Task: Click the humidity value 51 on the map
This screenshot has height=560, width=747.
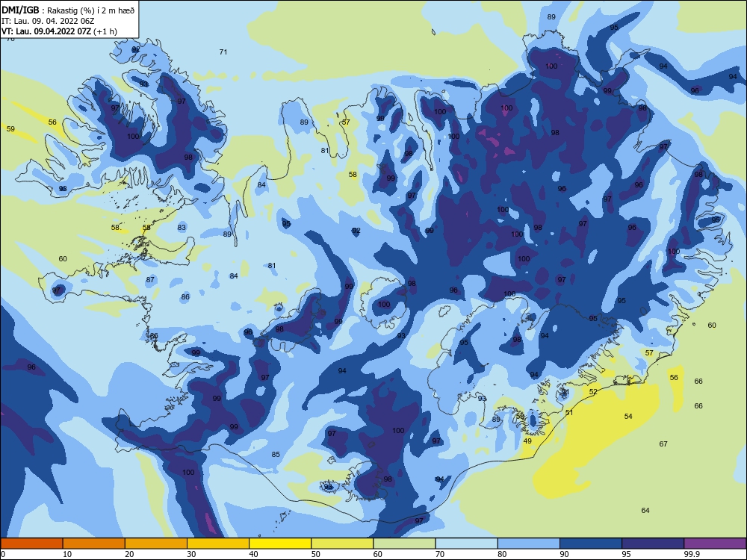Action: 569,412
